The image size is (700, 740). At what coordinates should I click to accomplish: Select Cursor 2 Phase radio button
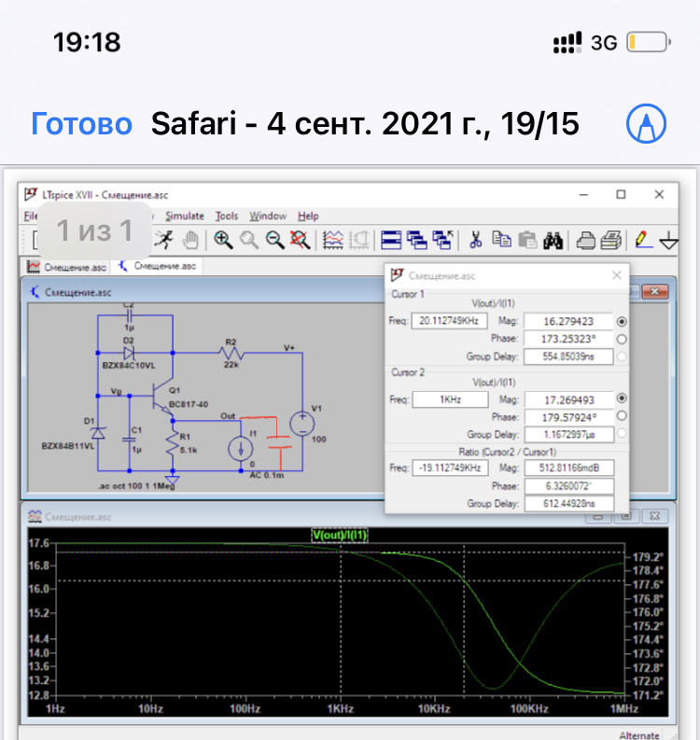click(623, 416)
